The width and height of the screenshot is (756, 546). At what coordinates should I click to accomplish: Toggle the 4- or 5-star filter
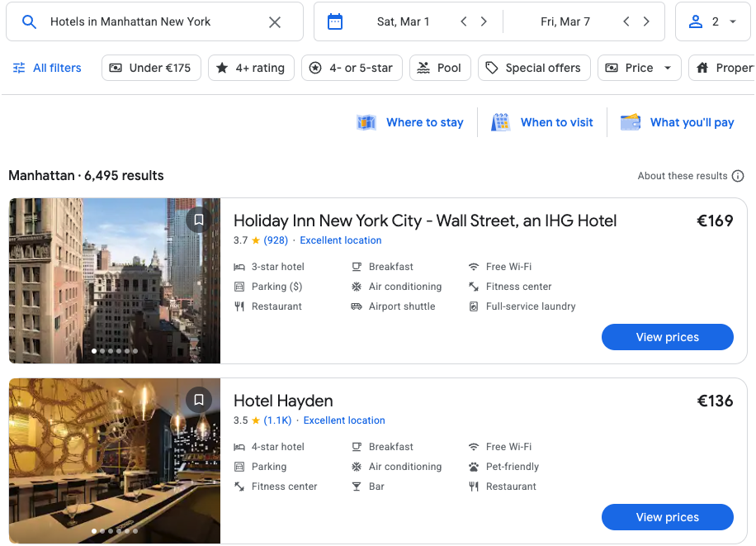coord(352,68)
